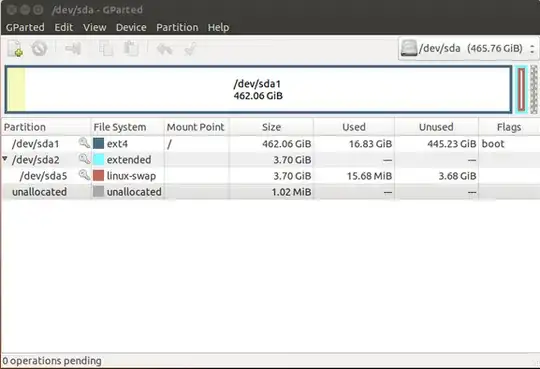Click the ext4 dark blue color swatch
This screenshot has height=369, width=540.
point(98,143)
